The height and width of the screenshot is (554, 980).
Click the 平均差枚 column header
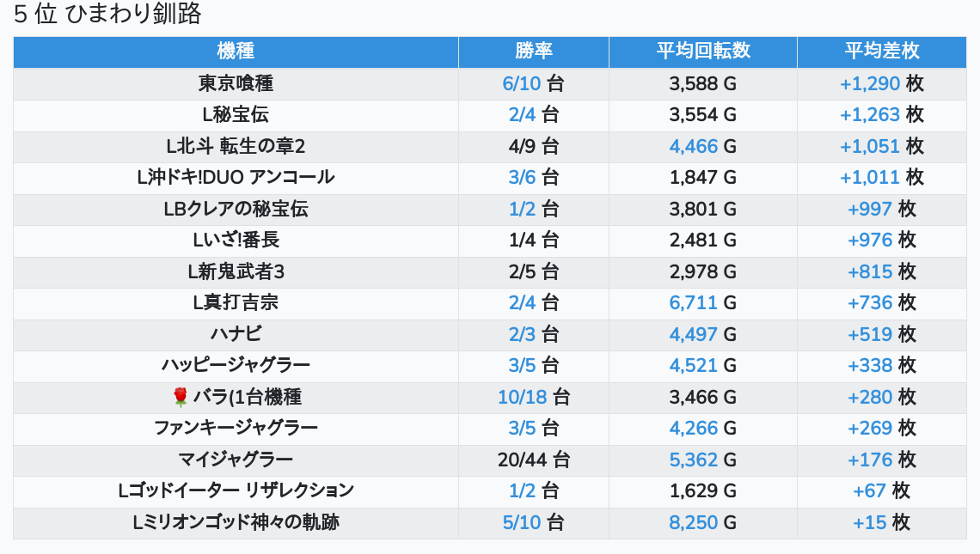(881, 52)
